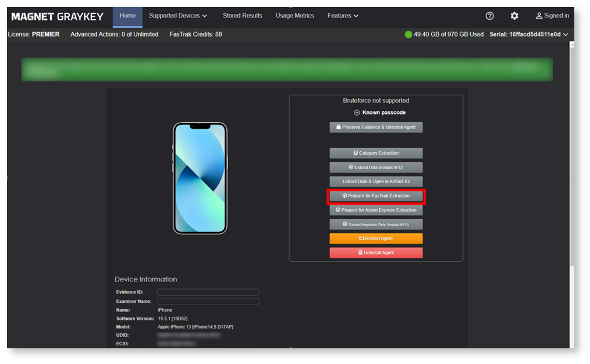Viewport: 590px width, 364px height.
Task: Click the restart arrows icon on Restart Agent
Action: click(x=362, y=238)
